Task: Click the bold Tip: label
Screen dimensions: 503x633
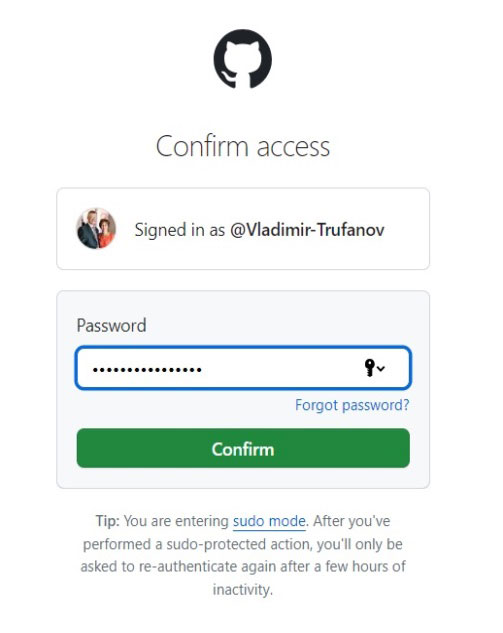Action: click(x=107, y=521)
